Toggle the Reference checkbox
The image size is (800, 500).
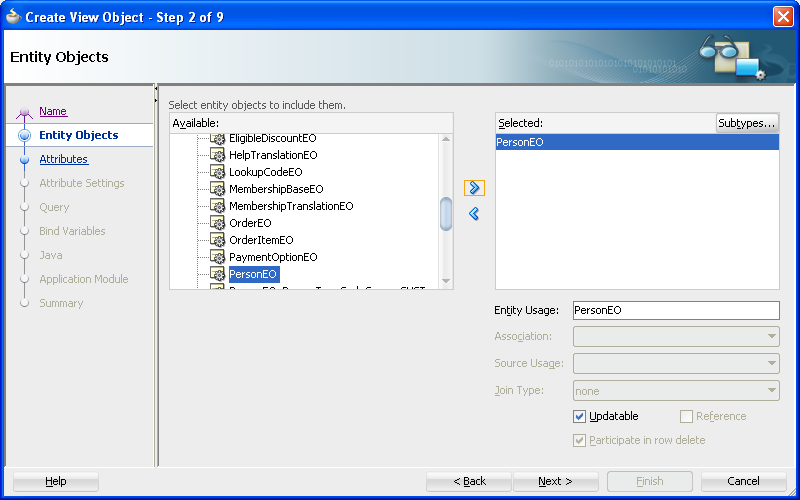click(686, 416)
